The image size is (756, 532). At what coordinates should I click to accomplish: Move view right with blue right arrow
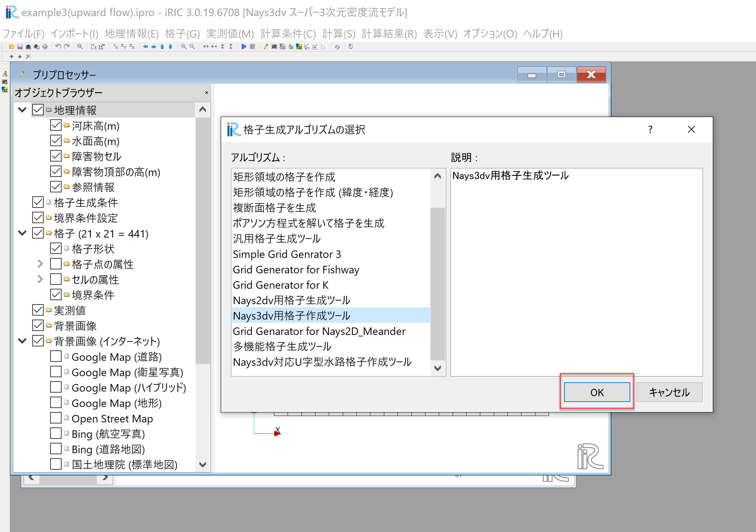(x=154, y=47)
